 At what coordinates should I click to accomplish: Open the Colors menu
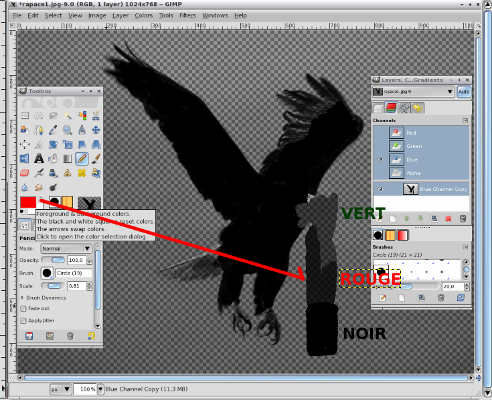click(144, 16)
